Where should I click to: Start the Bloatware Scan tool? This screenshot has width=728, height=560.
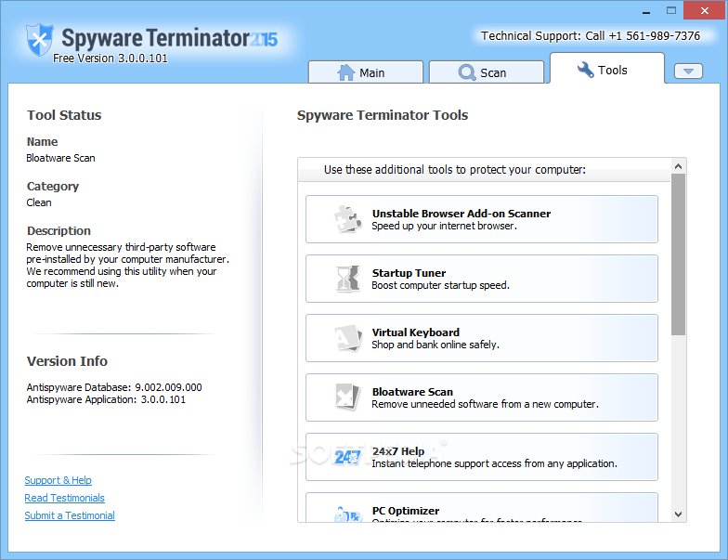[481, 397]
